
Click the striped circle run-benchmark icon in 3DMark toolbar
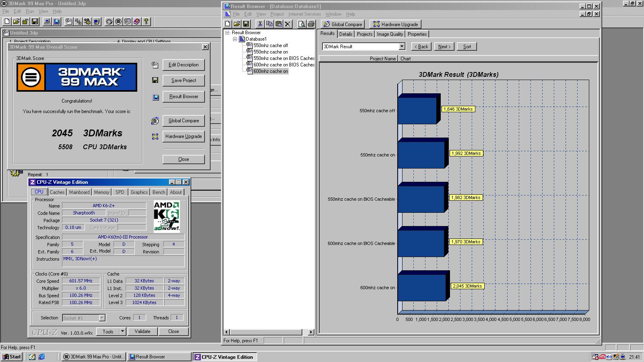pyautogui.click(x=118, y=21)
